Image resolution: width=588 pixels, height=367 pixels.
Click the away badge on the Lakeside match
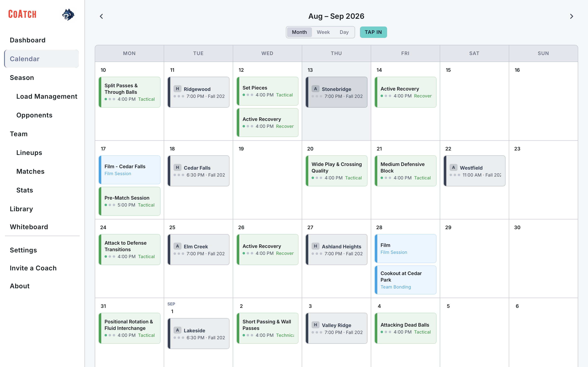[177, 330]
